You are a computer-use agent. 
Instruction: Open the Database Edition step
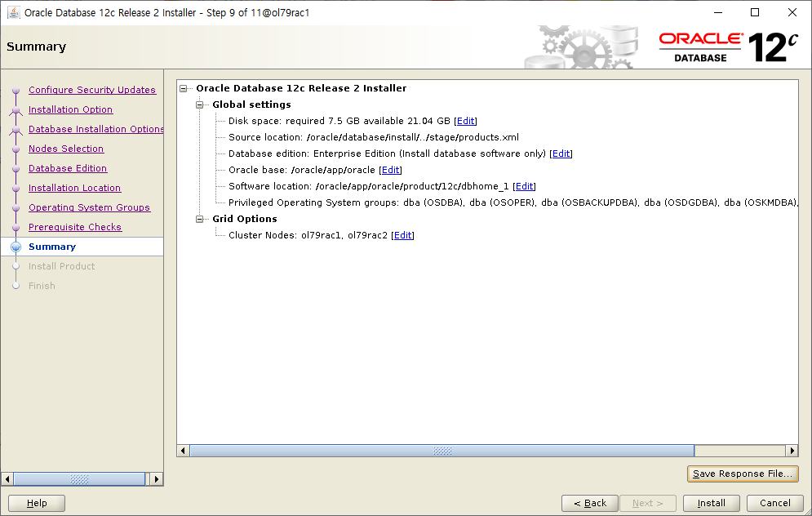(67, 168)
